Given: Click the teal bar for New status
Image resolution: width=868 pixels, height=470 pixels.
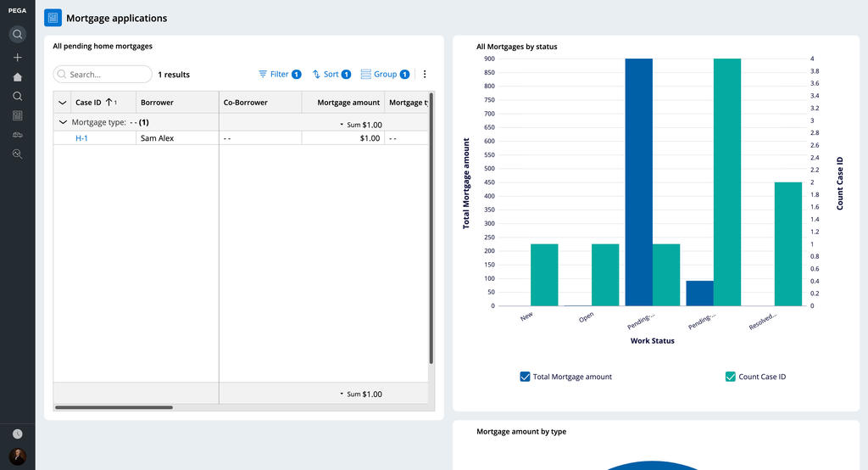Looking at the screenshot, I should pos(544,275).
